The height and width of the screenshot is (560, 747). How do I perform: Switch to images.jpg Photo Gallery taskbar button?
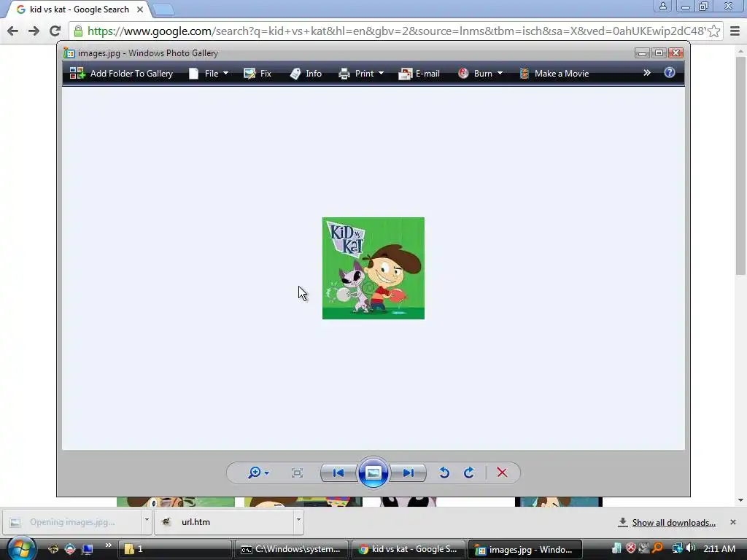coord(525,549)
